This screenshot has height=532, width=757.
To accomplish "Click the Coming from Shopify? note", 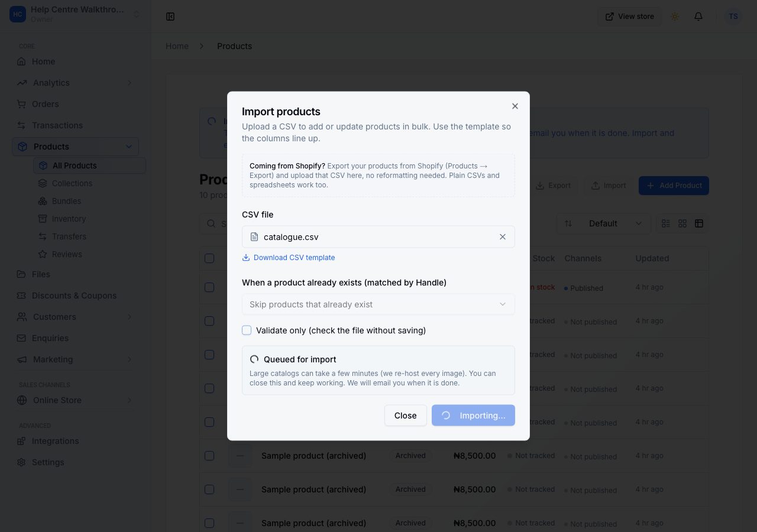I will pyautogui.click(x=378, y=176).
